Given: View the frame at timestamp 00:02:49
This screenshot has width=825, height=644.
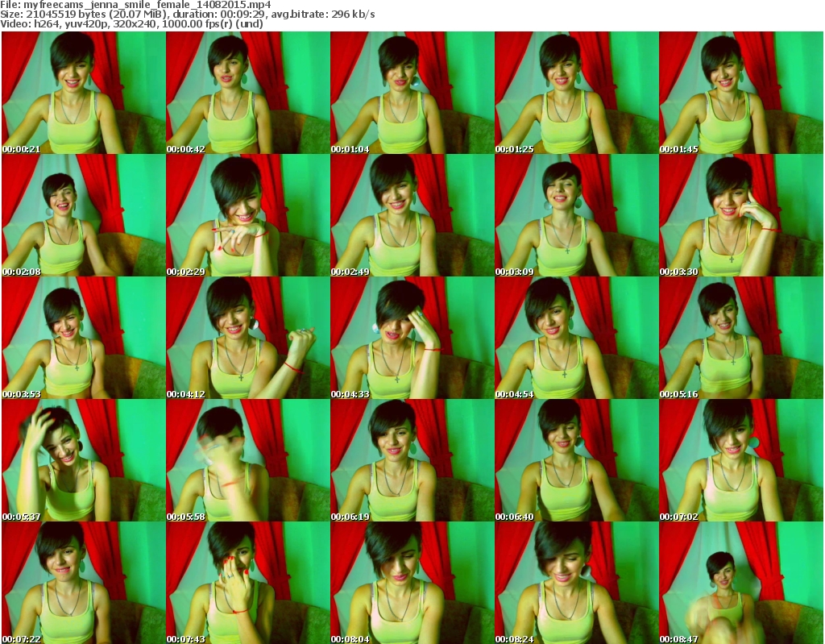Looking at the screenshot, I should tap(412, 215).
